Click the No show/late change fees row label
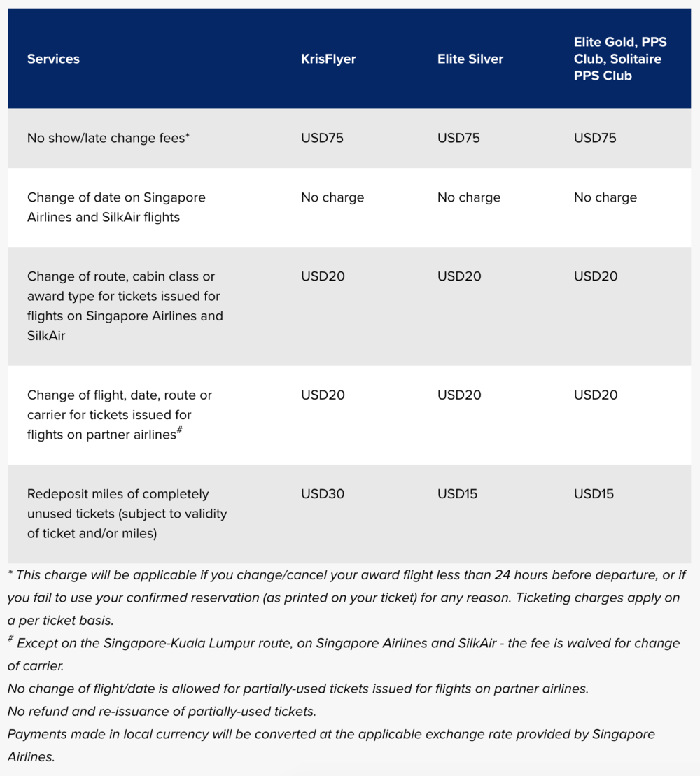This screenshot has width=700, height=776. pos(108,138)
